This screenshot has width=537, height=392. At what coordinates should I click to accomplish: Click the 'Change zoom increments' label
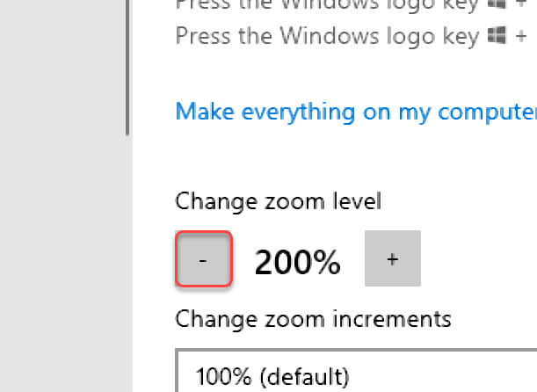tap(313, 319)
